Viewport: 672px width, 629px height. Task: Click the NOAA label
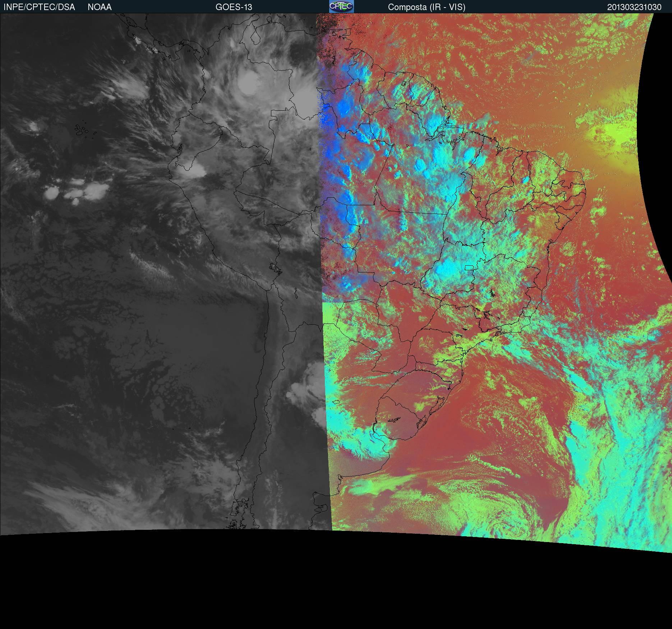tap(100, 7)
